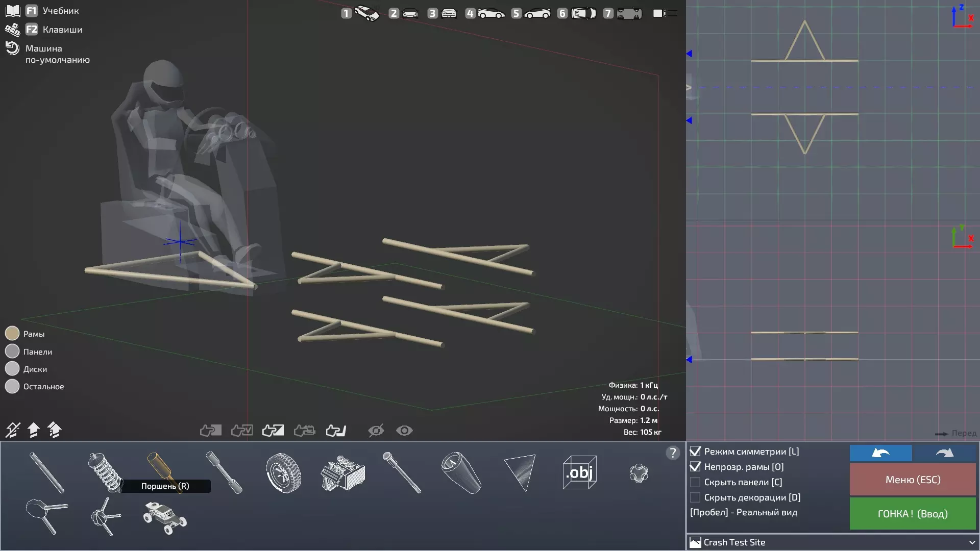The image size is (980, 551).
Task: Click the blue undo arrow button
Action: [x=880, y=453]
